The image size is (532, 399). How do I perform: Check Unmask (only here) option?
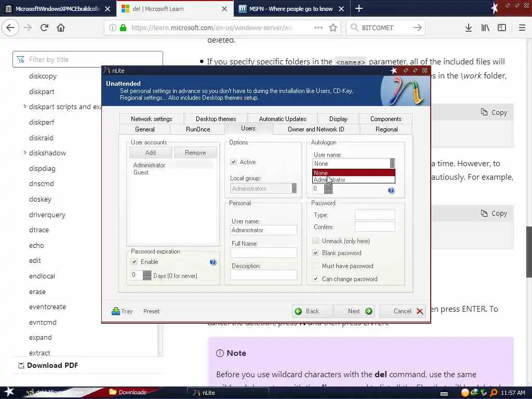click(x=315, y=241)
